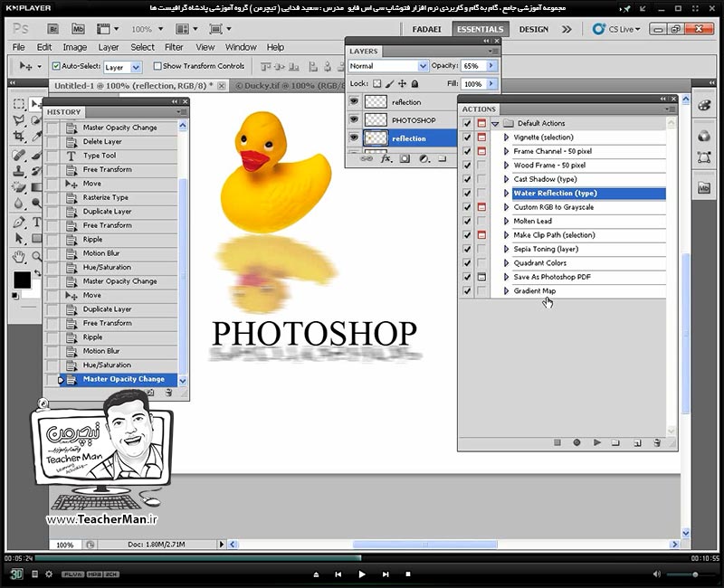Select the Rectangular Marquee tool
This screenshot has height=588, width=724.
click(19, 104)
